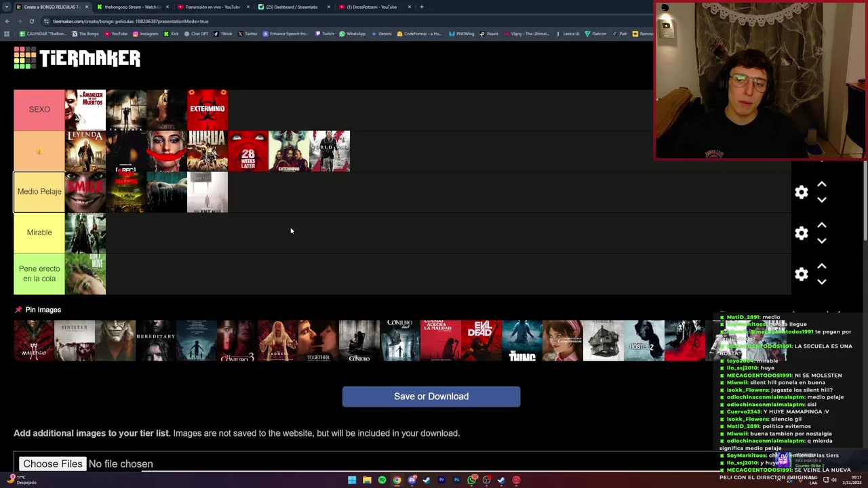
Task: Select the Mirable tier label
Action: coord(39,232)
